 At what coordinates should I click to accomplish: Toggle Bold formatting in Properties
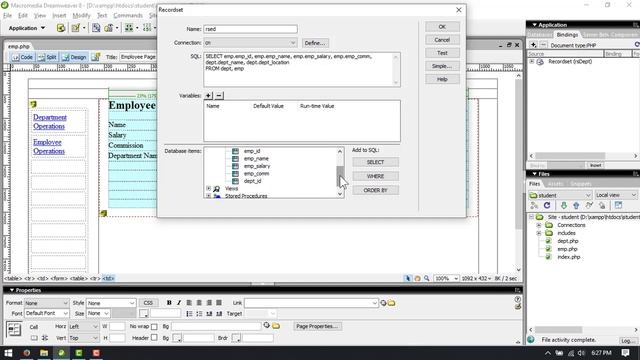point(169,302)
